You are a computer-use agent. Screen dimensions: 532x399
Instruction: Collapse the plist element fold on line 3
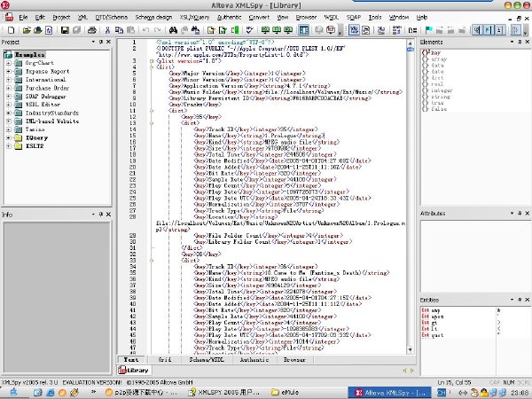pyautogui.click(x=152, y=61)
